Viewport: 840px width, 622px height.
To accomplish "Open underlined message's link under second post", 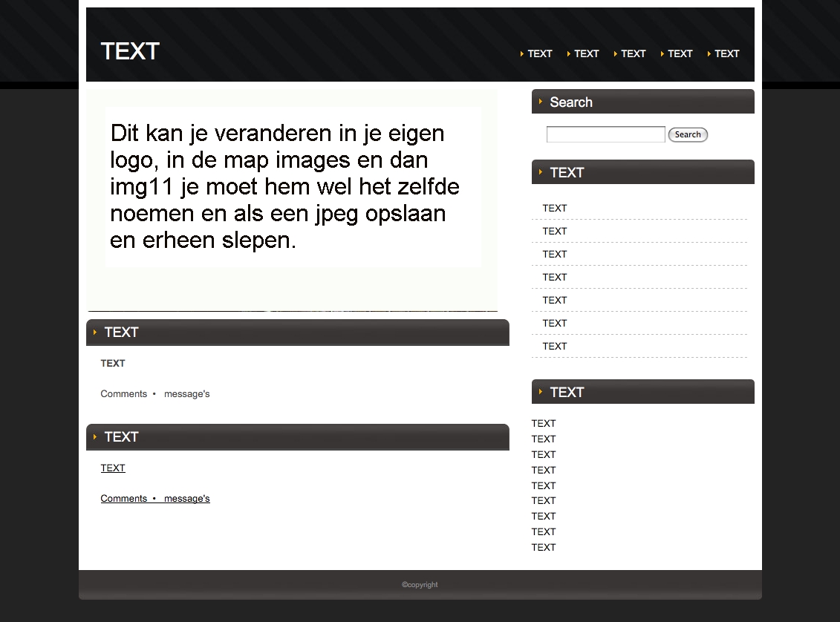I will pos(187,498).
